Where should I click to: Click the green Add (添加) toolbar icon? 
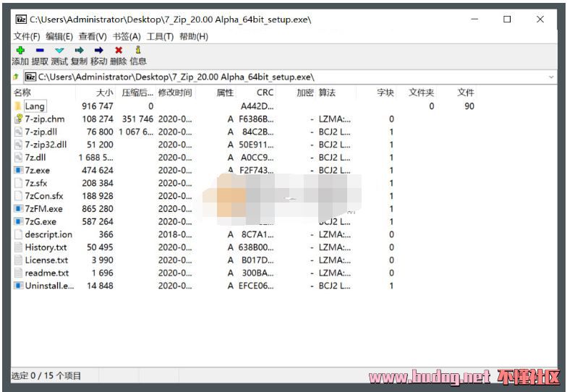tap(20, 51)
